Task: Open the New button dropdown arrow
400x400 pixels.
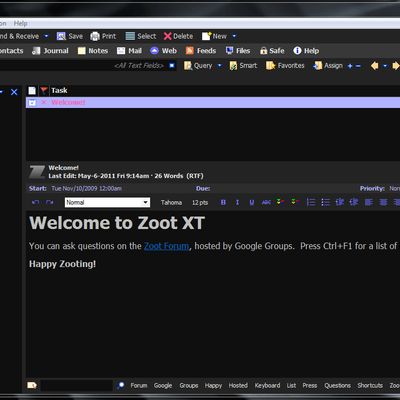Action: [x=234, y=36]
